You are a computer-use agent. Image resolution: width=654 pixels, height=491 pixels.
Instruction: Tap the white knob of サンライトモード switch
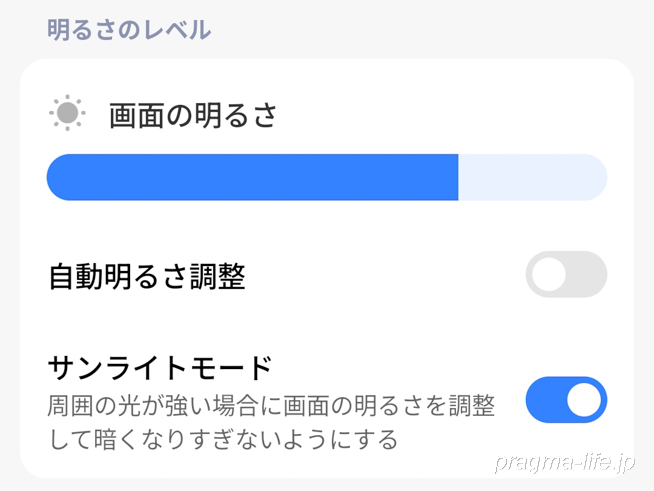585,400
